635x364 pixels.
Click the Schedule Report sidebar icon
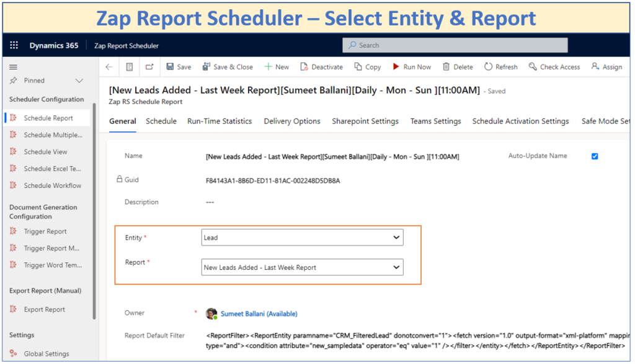tap(14, 118)
